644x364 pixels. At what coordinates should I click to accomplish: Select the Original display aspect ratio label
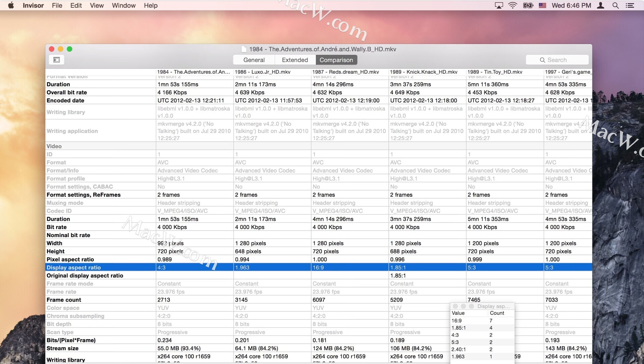85,275
